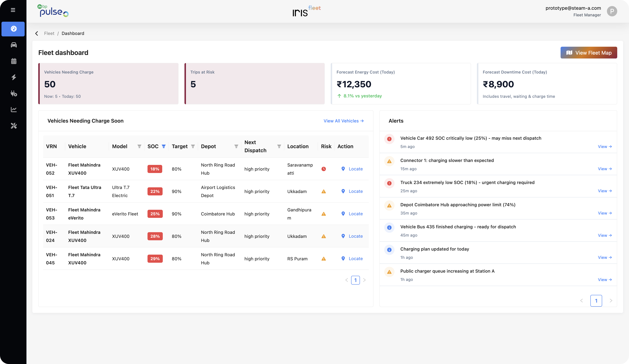Click the back chevron beside Fleet breadcrumb

pyautogui.click(x=37, y=33)
